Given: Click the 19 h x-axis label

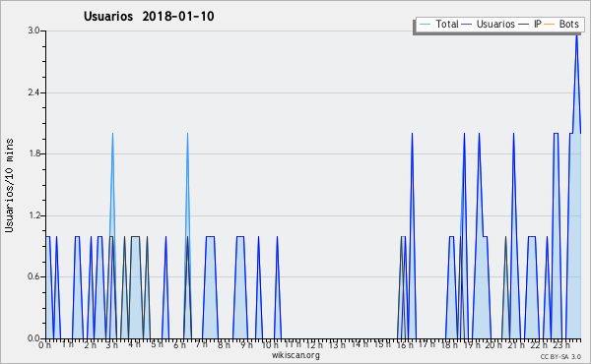Looking at the screenshot, I should tap(471, 344).
